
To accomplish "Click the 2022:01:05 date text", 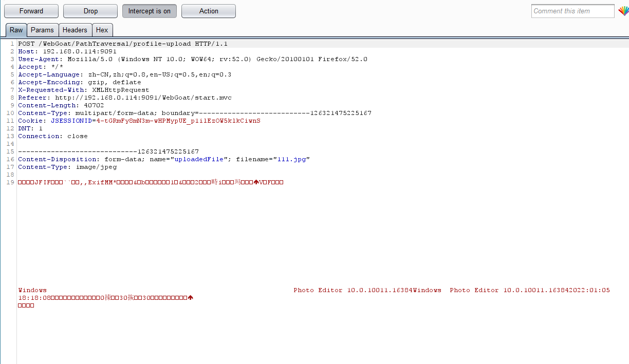I will coord(589,290).
